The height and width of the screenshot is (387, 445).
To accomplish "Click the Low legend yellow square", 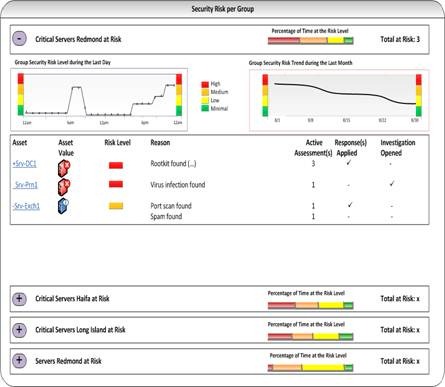I will (205, 100).
